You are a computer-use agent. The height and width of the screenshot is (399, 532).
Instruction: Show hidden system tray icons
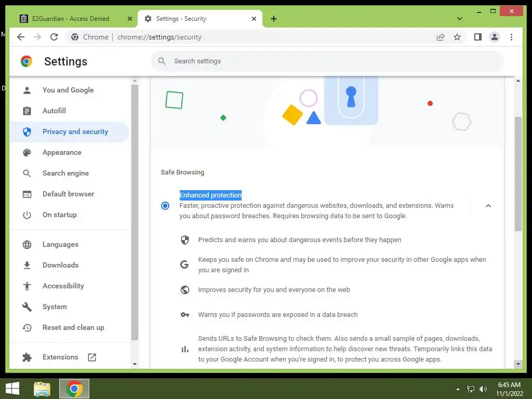tap(458, 389)
